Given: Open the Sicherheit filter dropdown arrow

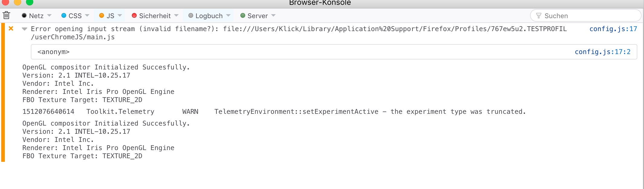Looking at the screenshot, I should (x=176, y=15).
